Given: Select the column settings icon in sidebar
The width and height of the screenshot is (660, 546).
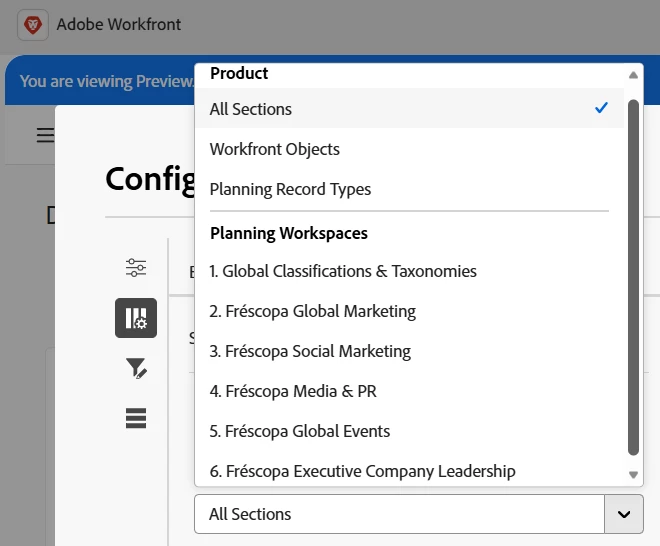Looking at the screenshot, I should (136, 318).
